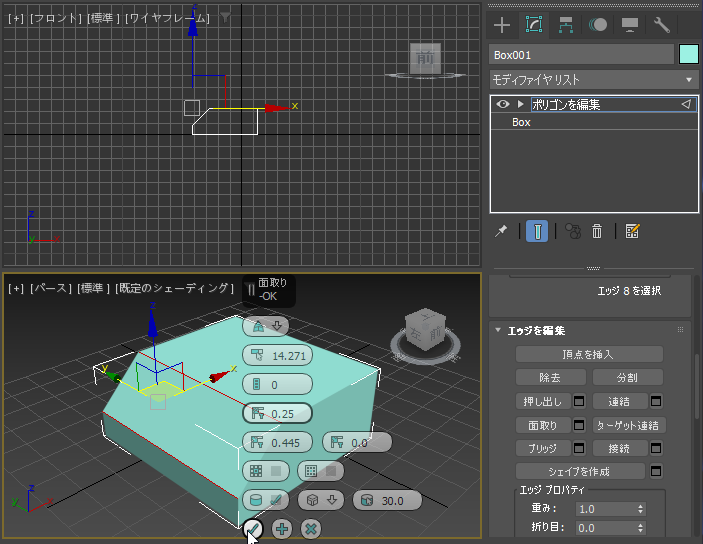
Task: Click the perspective viewport ViewCube
Action: point(425,329)
